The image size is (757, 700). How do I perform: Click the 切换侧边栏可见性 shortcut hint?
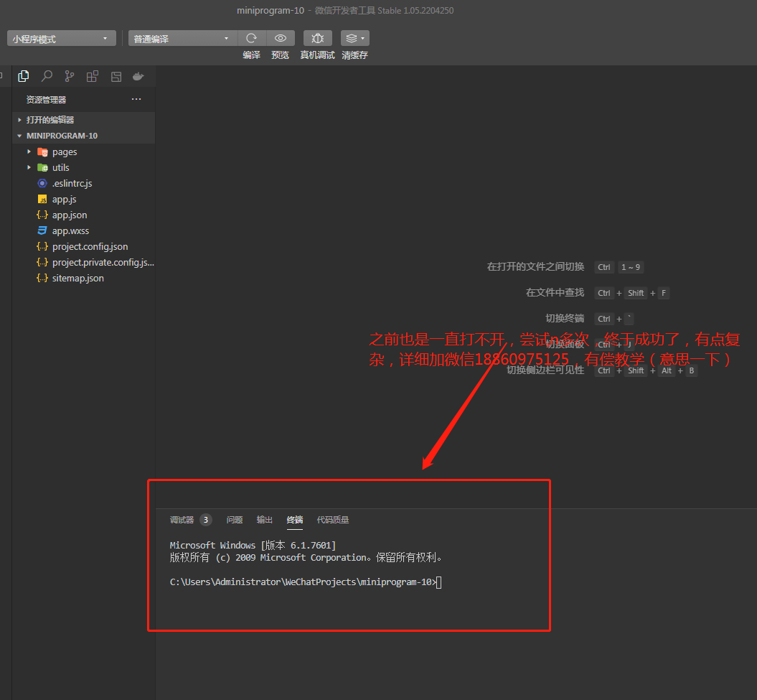point(545,370)
